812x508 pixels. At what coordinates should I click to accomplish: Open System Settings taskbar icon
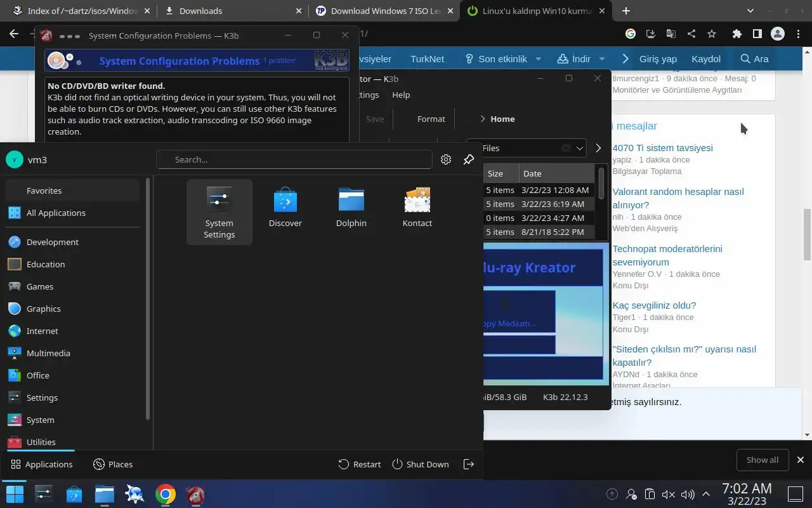pos(44,494)
